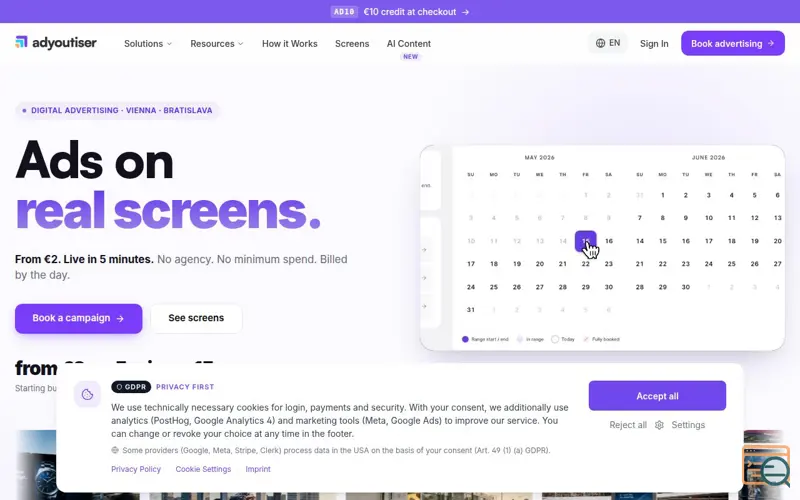Open the AI Content menu item
This screenshot has height=500, width=800.
(409, 44)
